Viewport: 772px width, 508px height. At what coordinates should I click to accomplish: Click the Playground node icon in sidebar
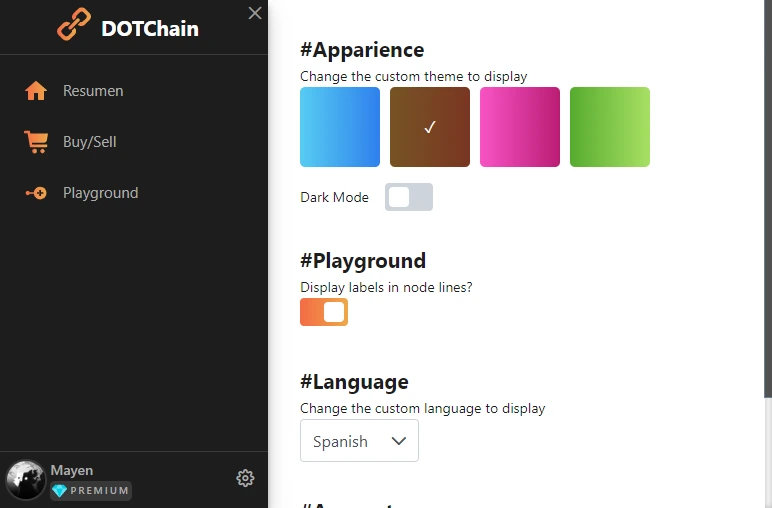pos(36,193)
